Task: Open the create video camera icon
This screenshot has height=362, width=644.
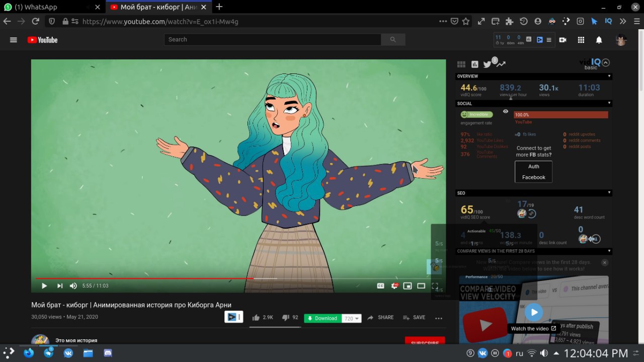Action: pos(562,40)
